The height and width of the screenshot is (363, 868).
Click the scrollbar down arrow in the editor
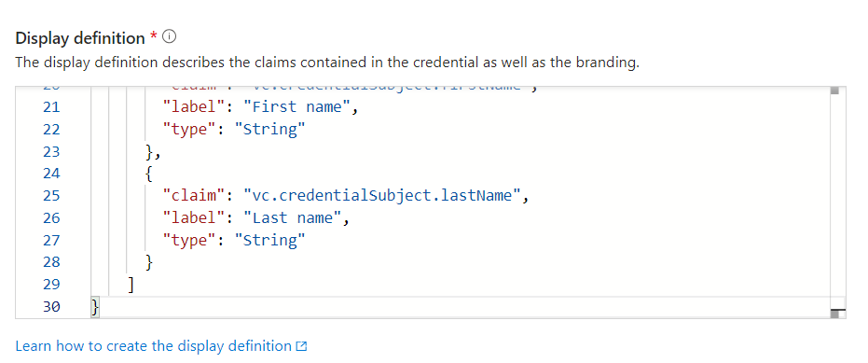pyautogui.click(x=835, y=314)
